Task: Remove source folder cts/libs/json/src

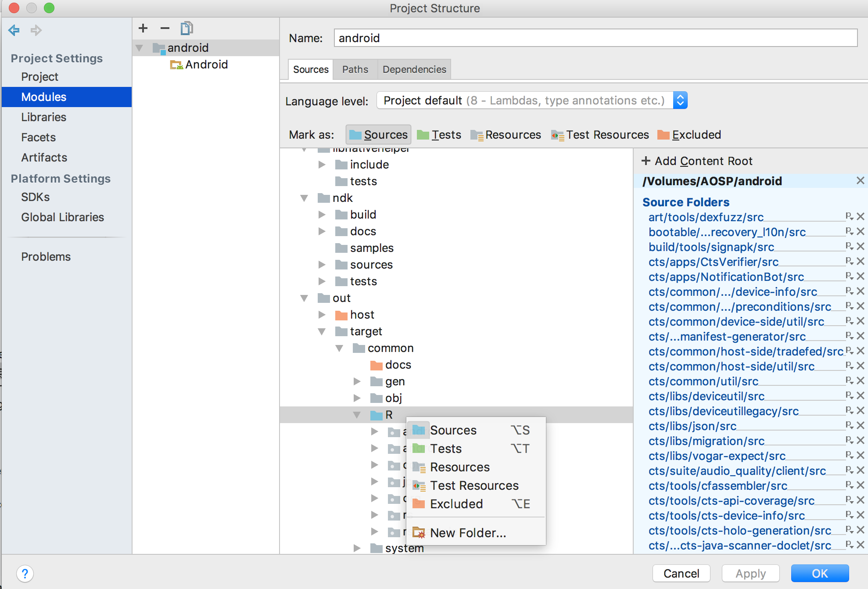Action: [861, 425]
